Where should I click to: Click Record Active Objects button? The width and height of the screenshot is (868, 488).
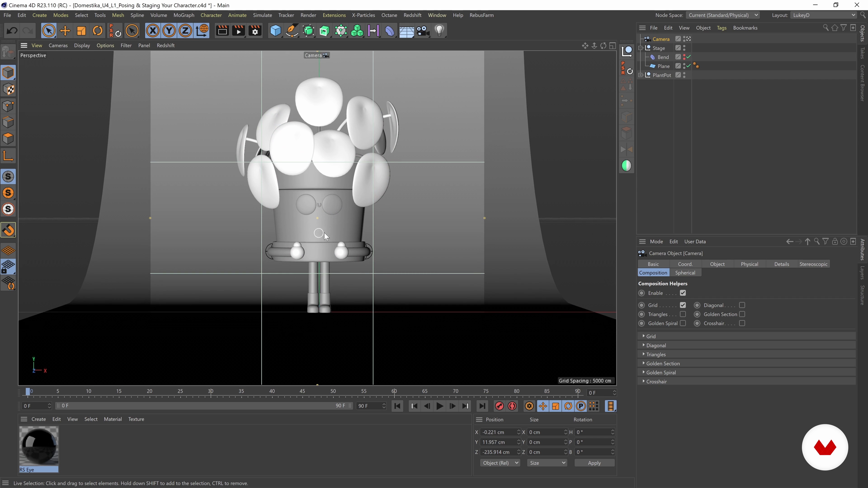click(x=499, y=406)
